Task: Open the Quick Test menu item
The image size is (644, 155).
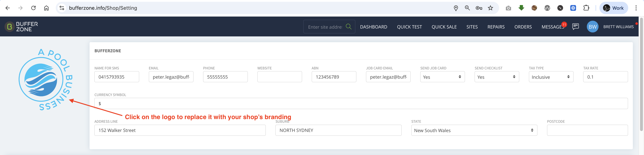Action: (x=409, y=27)
